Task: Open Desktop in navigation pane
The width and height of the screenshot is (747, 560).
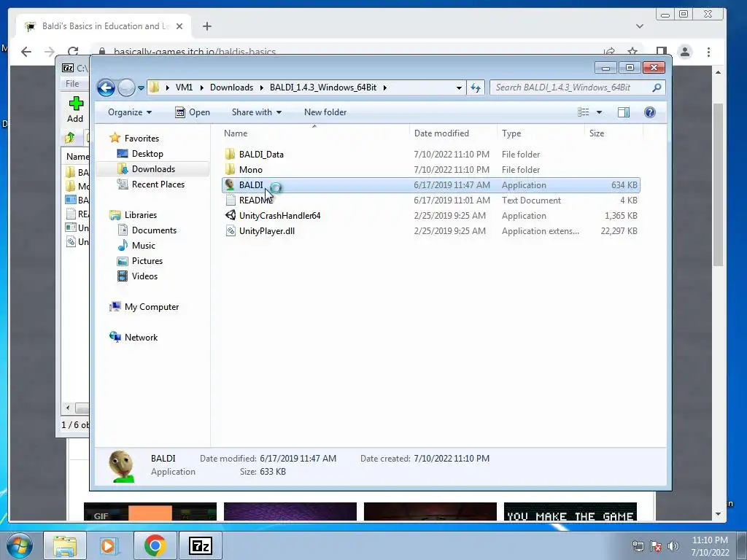Action: [x=147, y=154]
